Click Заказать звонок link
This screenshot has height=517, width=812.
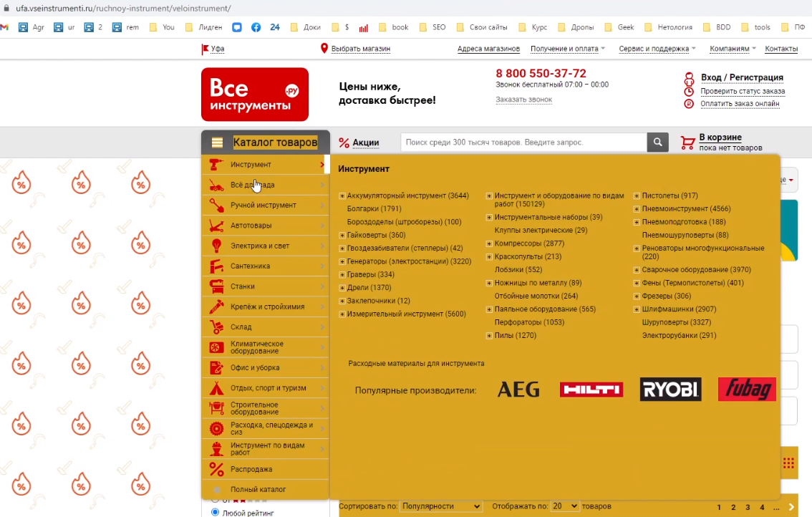coord(523,100)
